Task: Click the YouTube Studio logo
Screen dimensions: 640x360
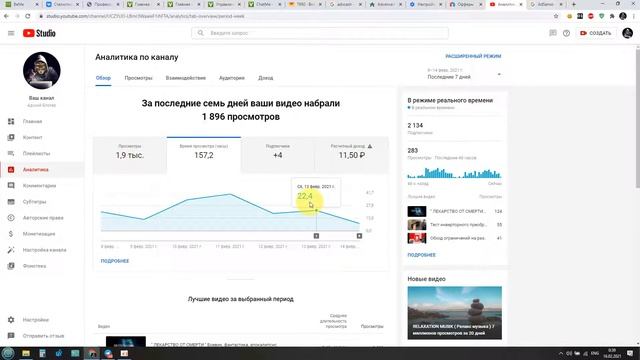Action: pyautogui.click(x=39, y=33)
